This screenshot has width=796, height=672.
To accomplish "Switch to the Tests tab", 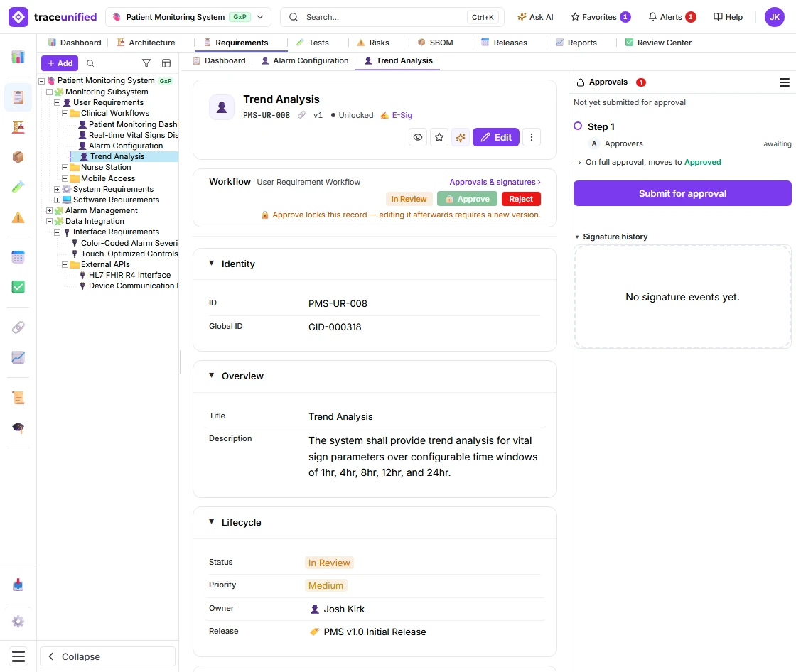I will tap(313, 43).
